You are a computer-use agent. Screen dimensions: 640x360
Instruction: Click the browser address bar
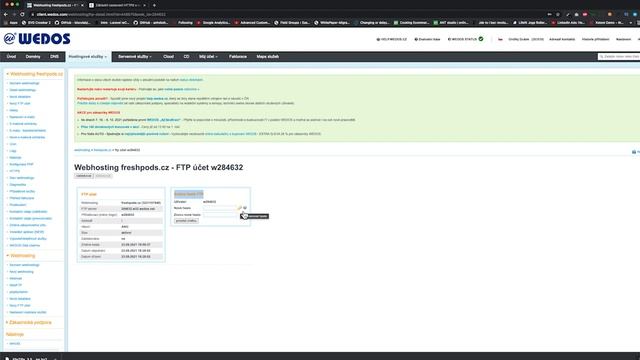tap(286, 14)
